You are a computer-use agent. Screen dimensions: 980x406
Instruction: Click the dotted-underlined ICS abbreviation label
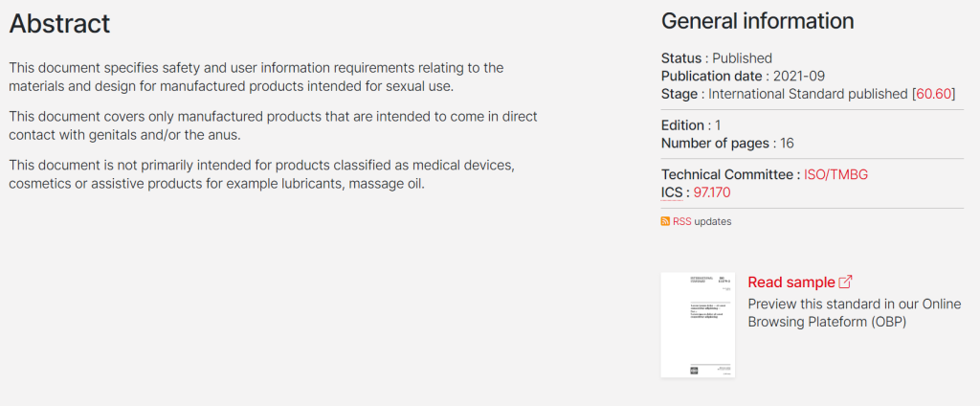(672, 192)
